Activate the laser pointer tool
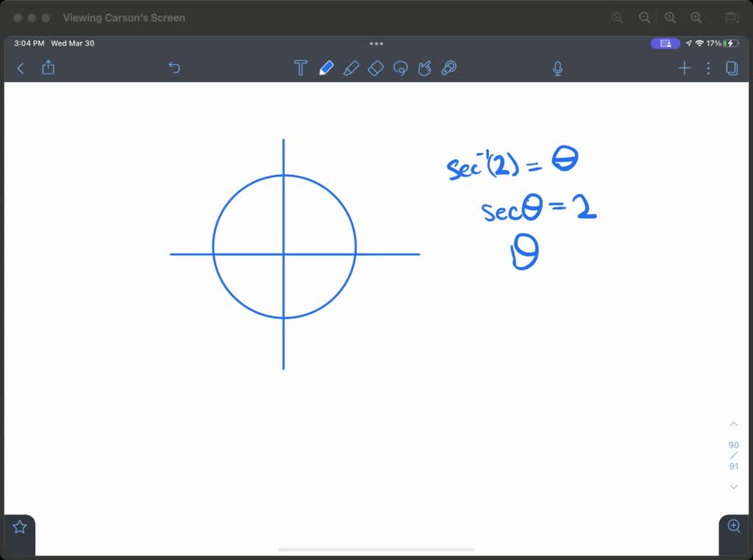Image resolution: width=753 pixels, height=560 pixels. (x=449, y=68)
